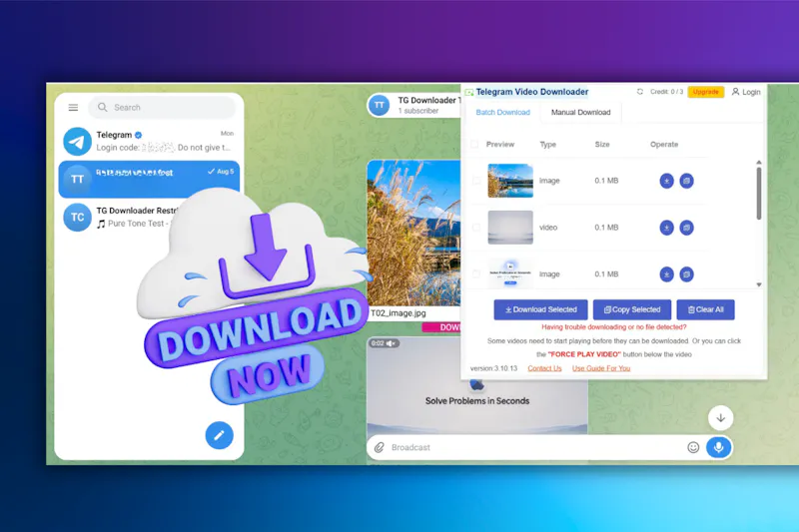Click the Operate column header
799x532 pixels.
pyautogui.click(x=664, y=145)
